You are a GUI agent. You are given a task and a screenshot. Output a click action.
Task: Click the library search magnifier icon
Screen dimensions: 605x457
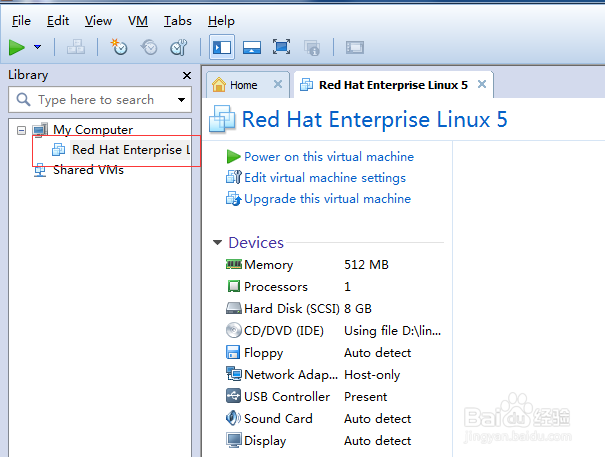pyautogui.click(x=24, y=100)
